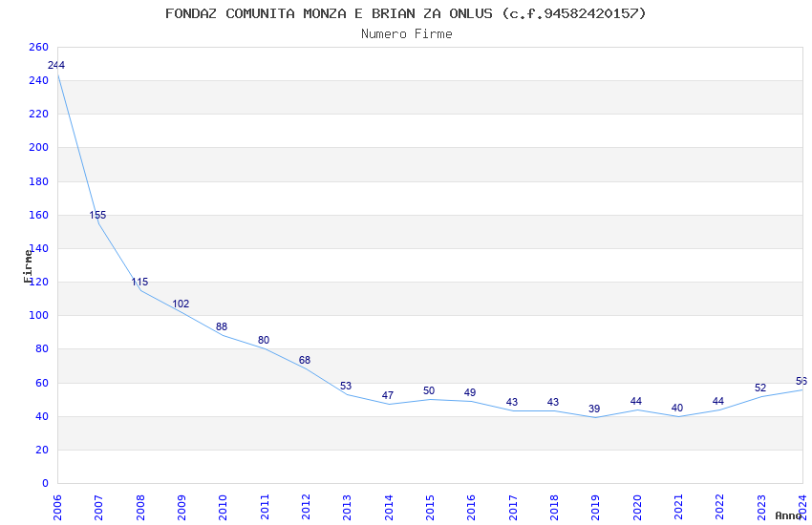Click the data label 50 for 2015
Image resolution: width=812 pixels, height=525 pixels.
(x=429, y=390)
